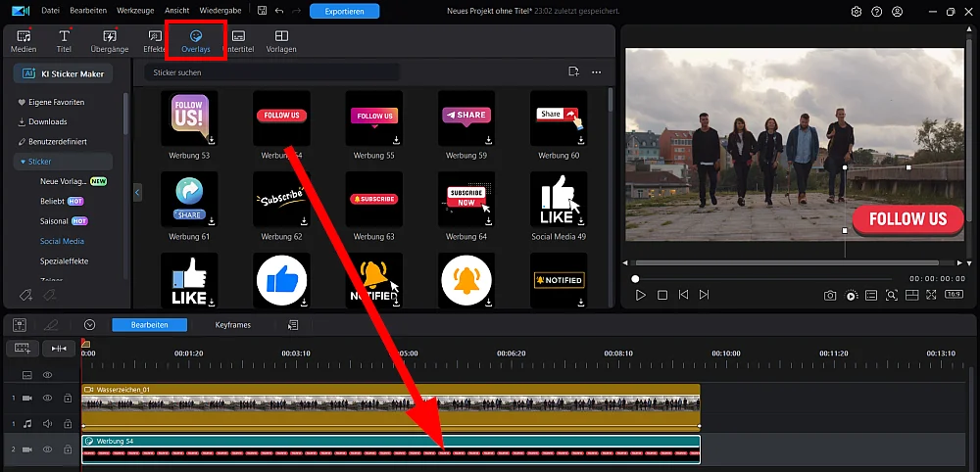Select the Werbung 55 sticker thumbnail
This screenshot has width=980, height=472.
pyautogui.click(x=373, y=118)
